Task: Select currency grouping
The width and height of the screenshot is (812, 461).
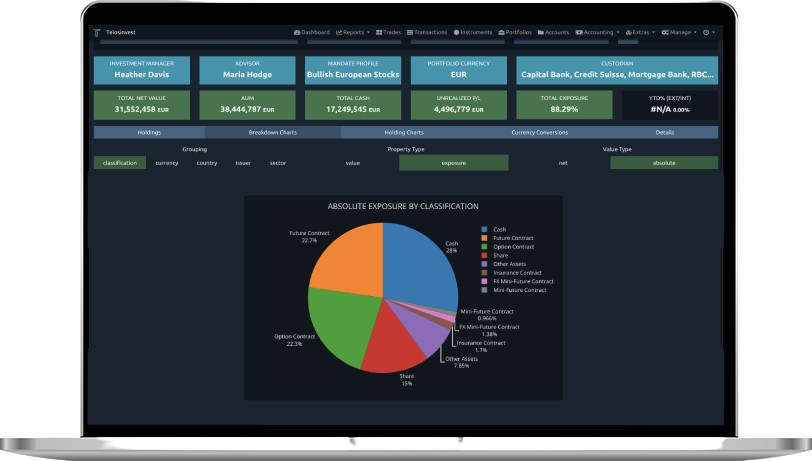Action: pos(167,163)
